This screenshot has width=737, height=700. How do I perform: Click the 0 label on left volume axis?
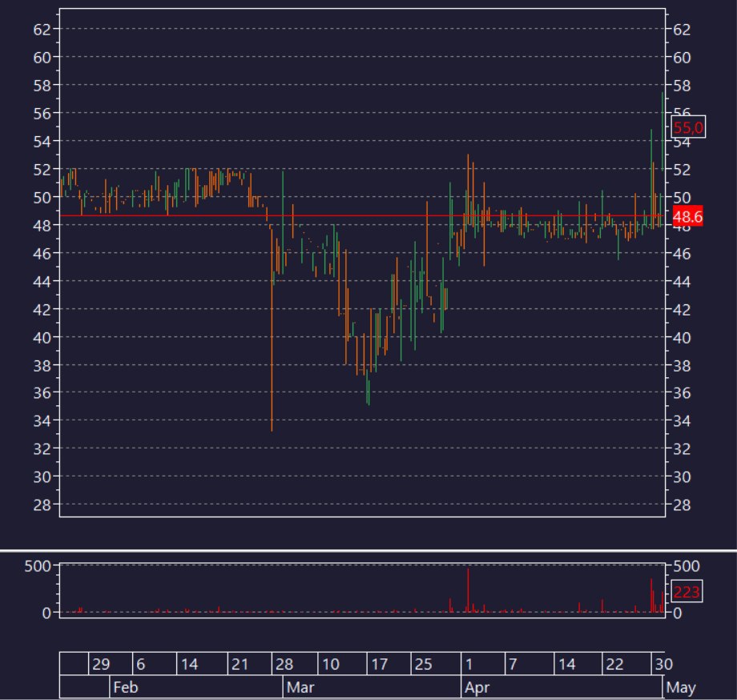pyautogui.click(x=46, y=613)
